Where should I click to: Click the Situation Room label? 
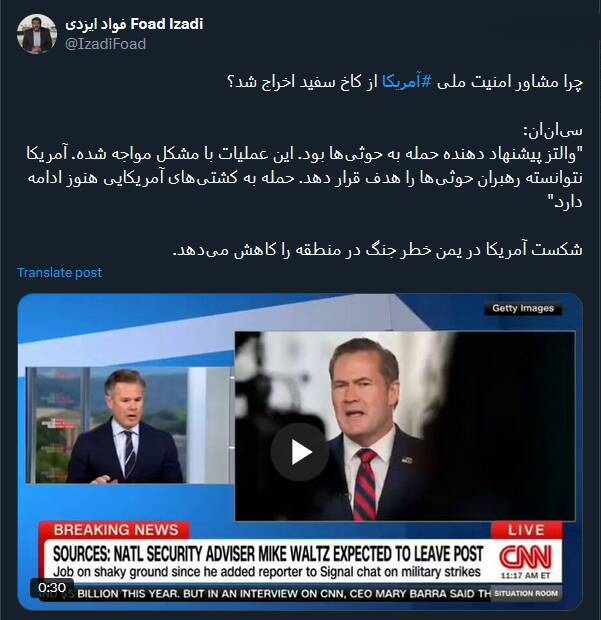click(526, 594)
